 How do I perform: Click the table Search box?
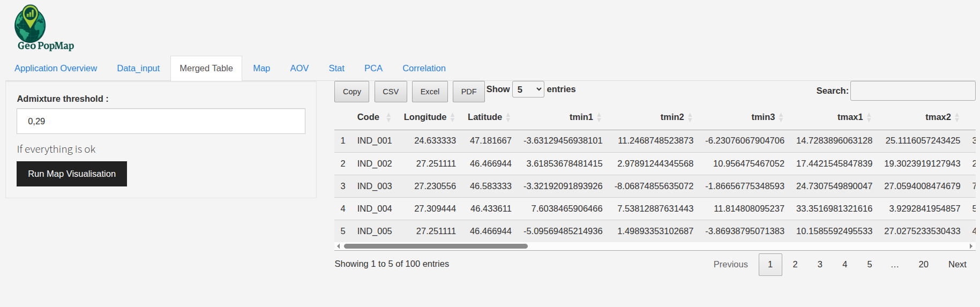click(912, 91)
